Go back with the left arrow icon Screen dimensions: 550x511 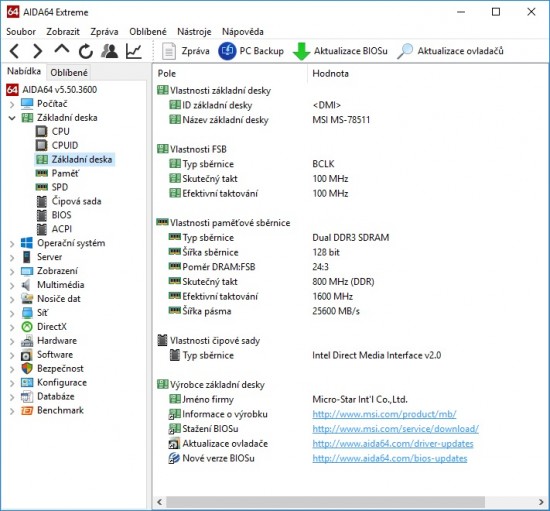pos(14,51)
